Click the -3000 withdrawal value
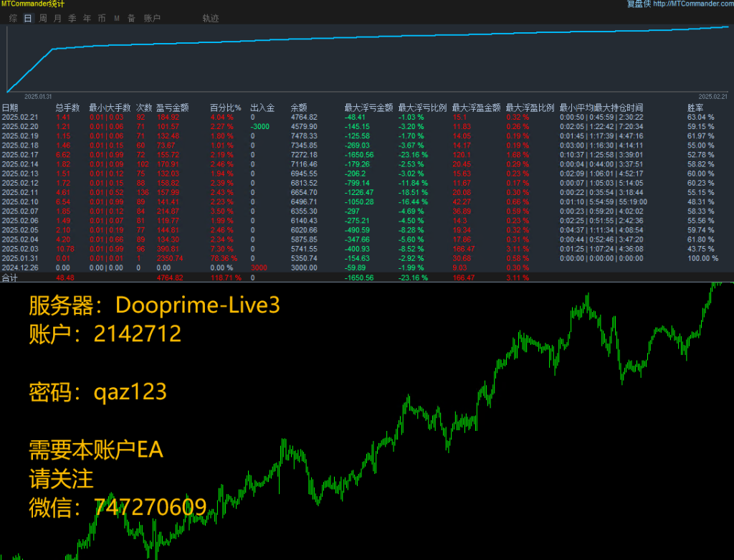This screenshot has width=734, height=560. point(259,126)
